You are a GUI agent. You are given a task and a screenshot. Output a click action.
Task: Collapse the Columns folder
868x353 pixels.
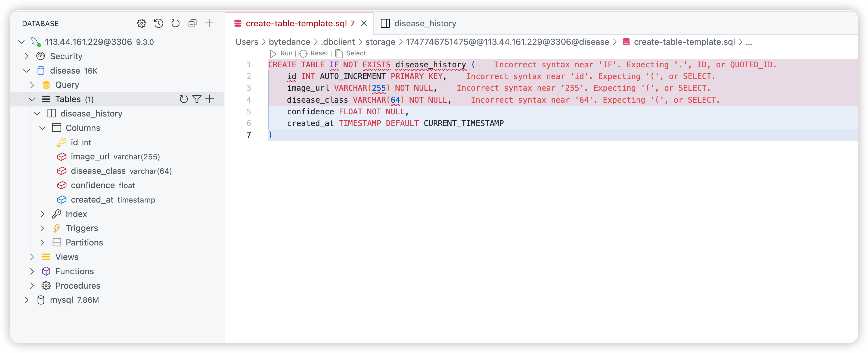tap(42, 128)
